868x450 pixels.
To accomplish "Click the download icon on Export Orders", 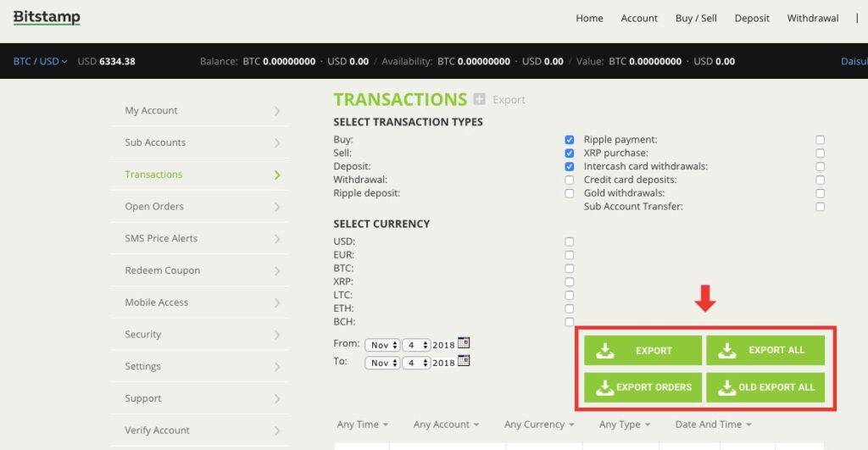I will pos(604,387).
